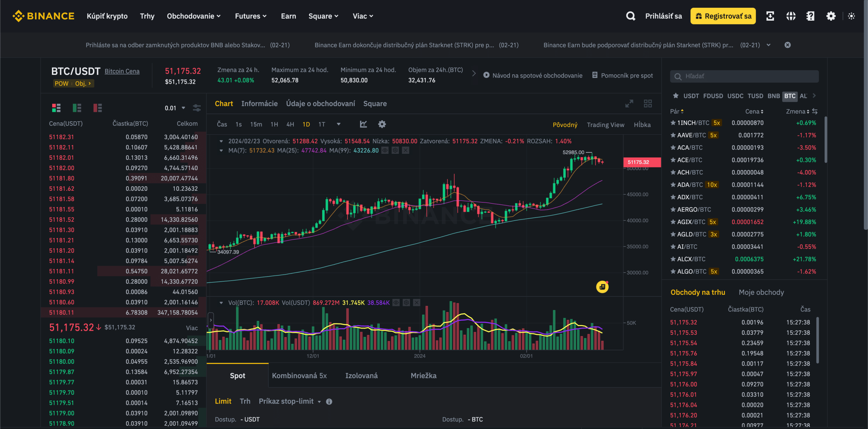
Task: Open the chart indicators icon
Action: [363, 124]
